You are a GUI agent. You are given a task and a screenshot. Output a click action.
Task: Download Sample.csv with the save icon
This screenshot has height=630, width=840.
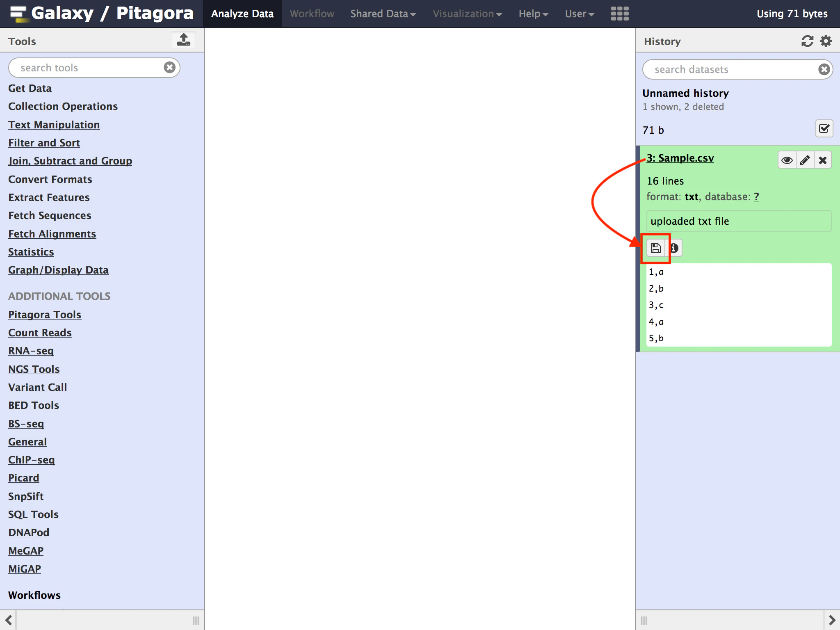coord(655,248)
